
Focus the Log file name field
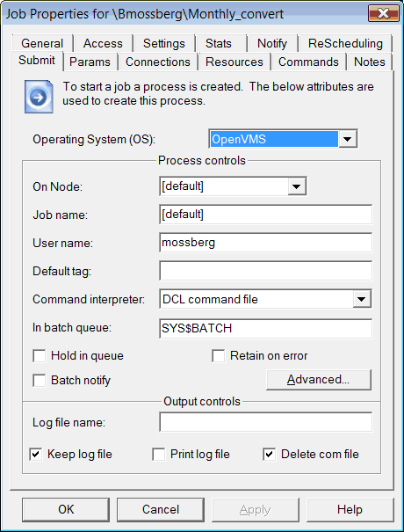266,422
